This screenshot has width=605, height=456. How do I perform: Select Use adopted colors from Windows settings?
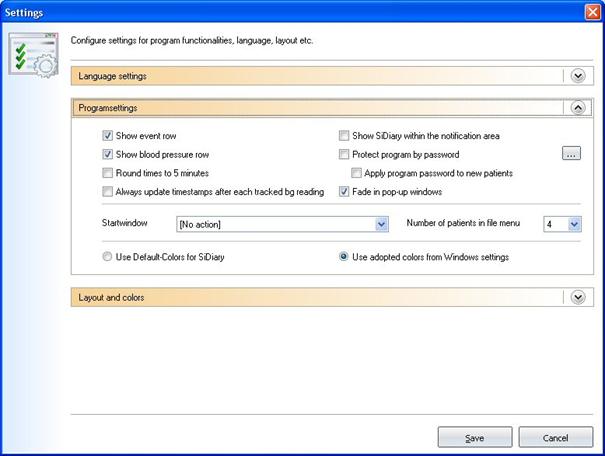click(x=344, y=257)
